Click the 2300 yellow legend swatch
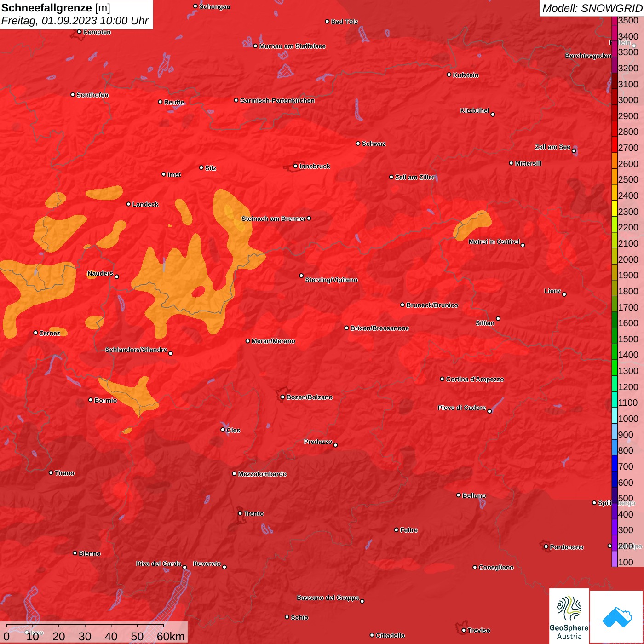The height and width of the screenshot is (644, 644). (615, 208)
